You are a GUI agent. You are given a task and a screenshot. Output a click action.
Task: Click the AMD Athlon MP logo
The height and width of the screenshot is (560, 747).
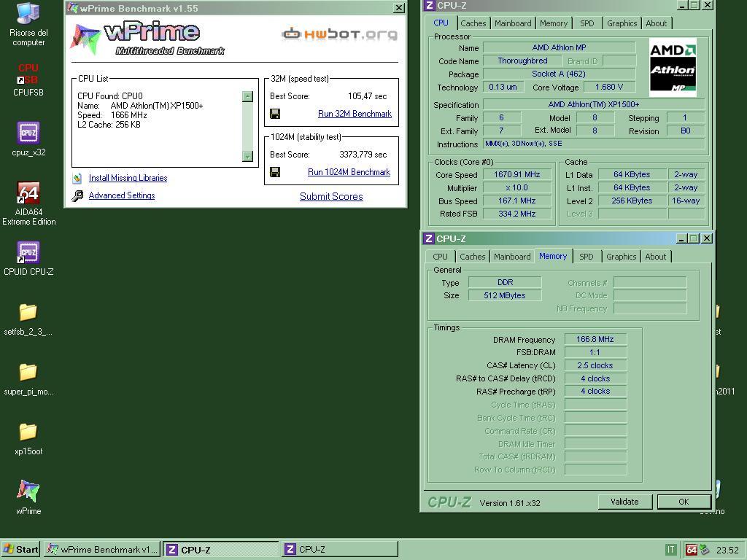673,67
